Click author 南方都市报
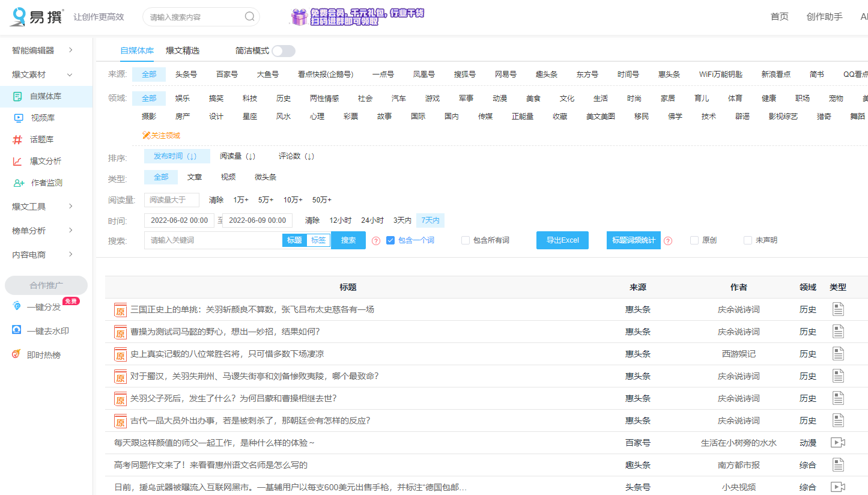Image resolution: width=868 pixels, height=495 pixels. coord(739,465)
